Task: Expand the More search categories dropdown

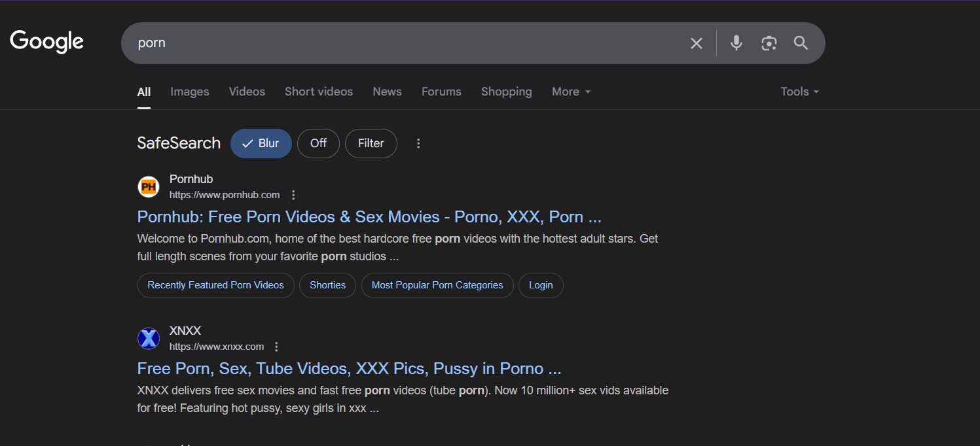Action: (x=572, y=92)
